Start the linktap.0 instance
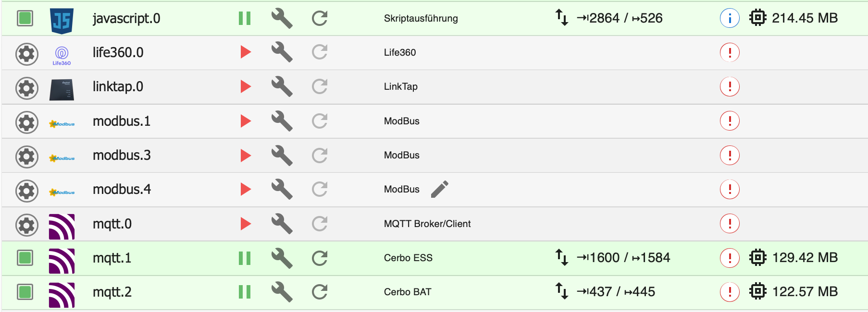868x312 pixels. click(x=246, y=86)
